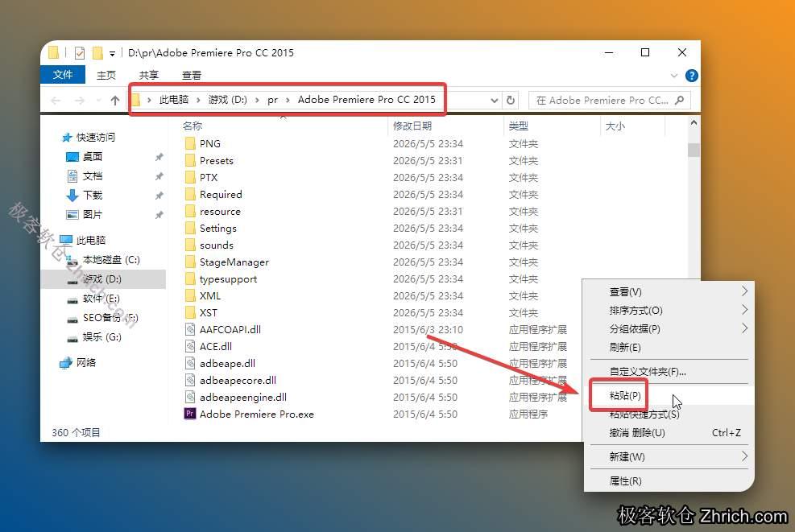Open the 主页 ribbon tab
This screenshot has height=532, width=795.
pyautogui.click(x=106, y=76)
